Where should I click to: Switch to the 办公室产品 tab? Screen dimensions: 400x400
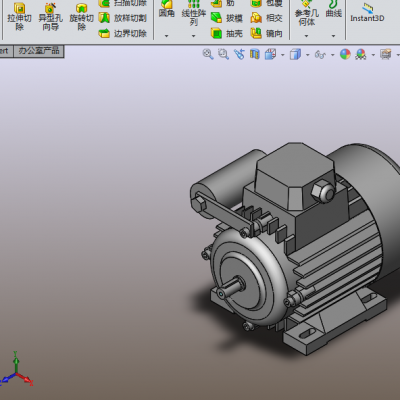pyautogui.click(x=39, y=51)
